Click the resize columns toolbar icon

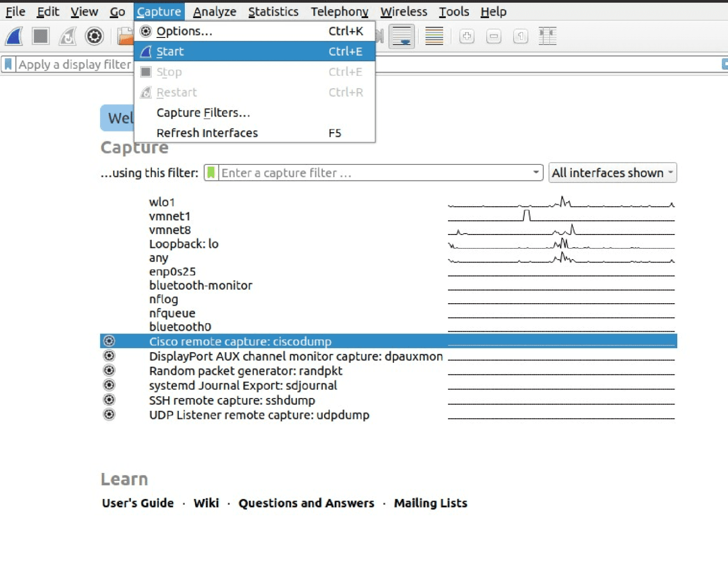point(547,36)
